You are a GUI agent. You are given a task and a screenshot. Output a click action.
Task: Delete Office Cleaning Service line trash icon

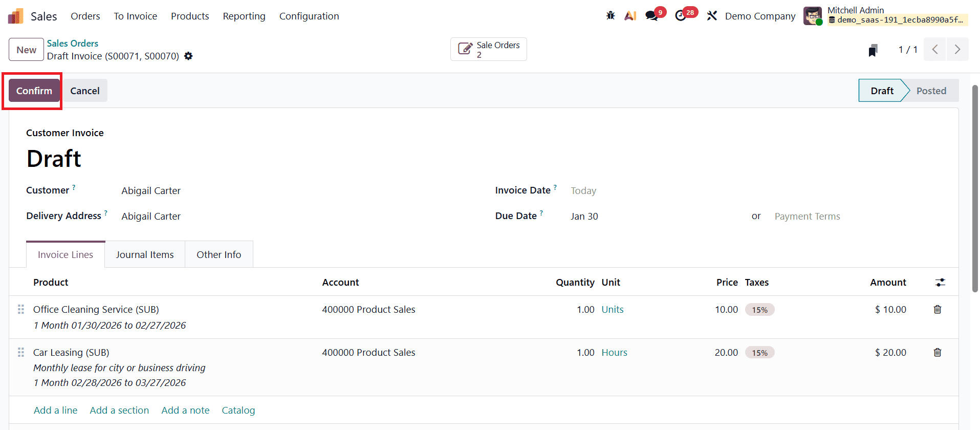938,309
